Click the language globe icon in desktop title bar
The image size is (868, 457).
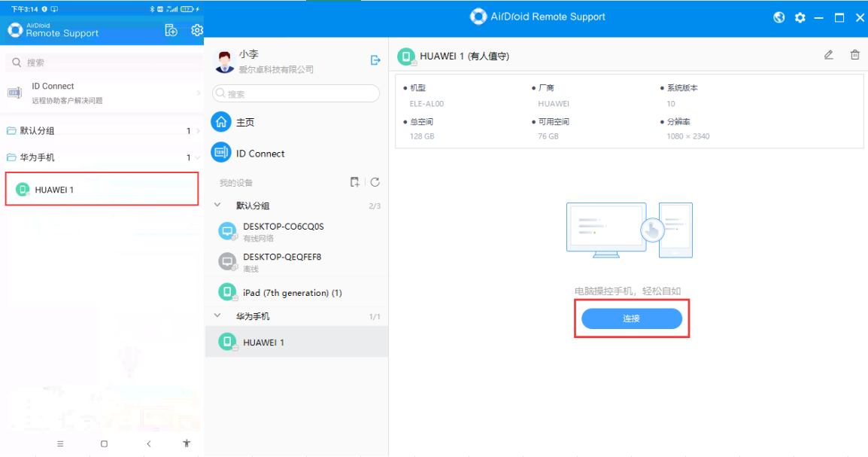779,18
